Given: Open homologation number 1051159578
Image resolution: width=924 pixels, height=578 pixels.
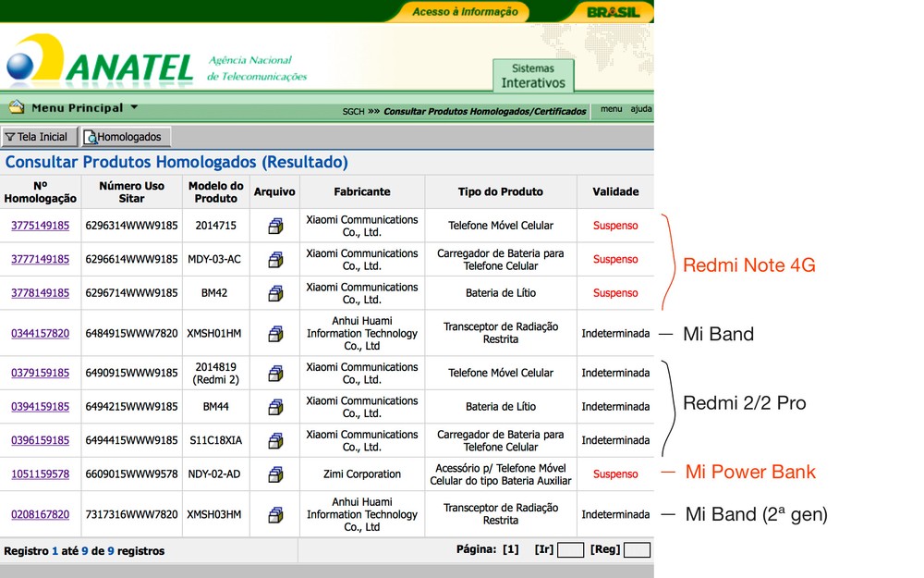Looking at the screenshot, I should point(40,474).
